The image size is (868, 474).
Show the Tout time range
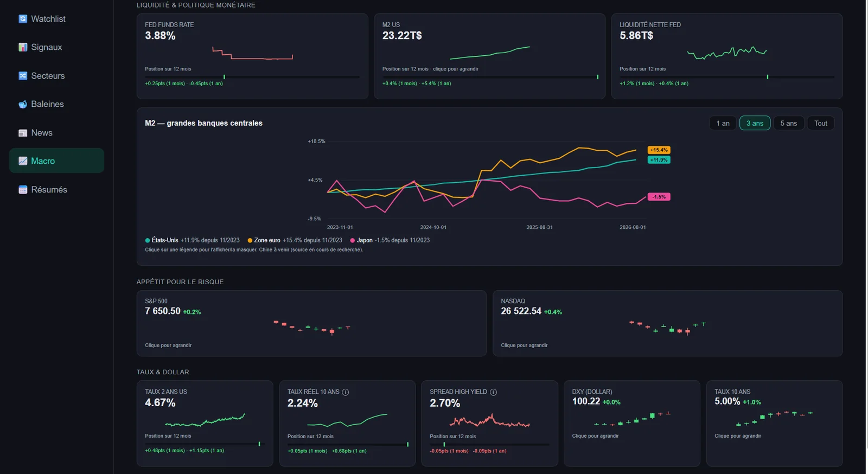[821, 123]
